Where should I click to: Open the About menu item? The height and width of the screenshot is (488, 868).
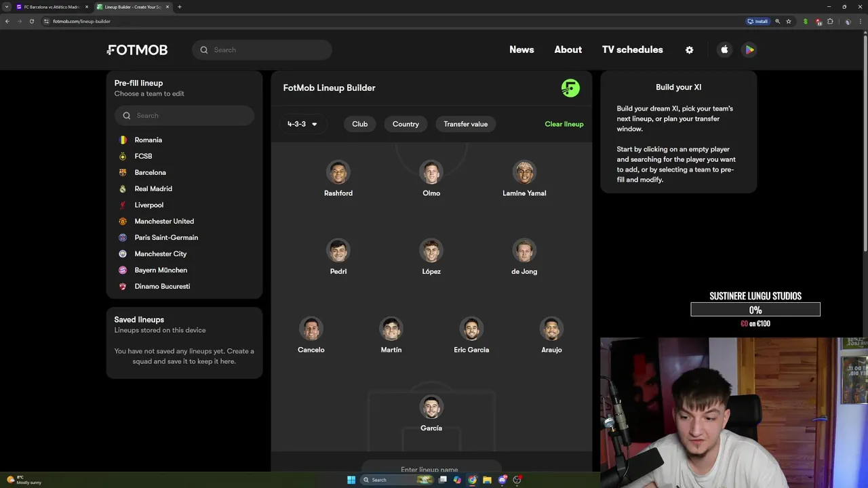(x=568, y=50)
